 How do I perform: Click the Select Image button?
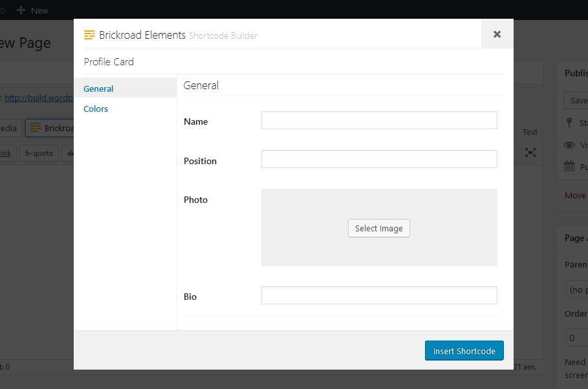point(379,228)
